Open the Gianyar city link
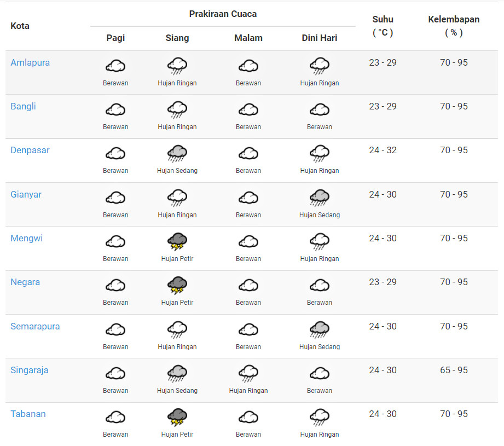 26,194
